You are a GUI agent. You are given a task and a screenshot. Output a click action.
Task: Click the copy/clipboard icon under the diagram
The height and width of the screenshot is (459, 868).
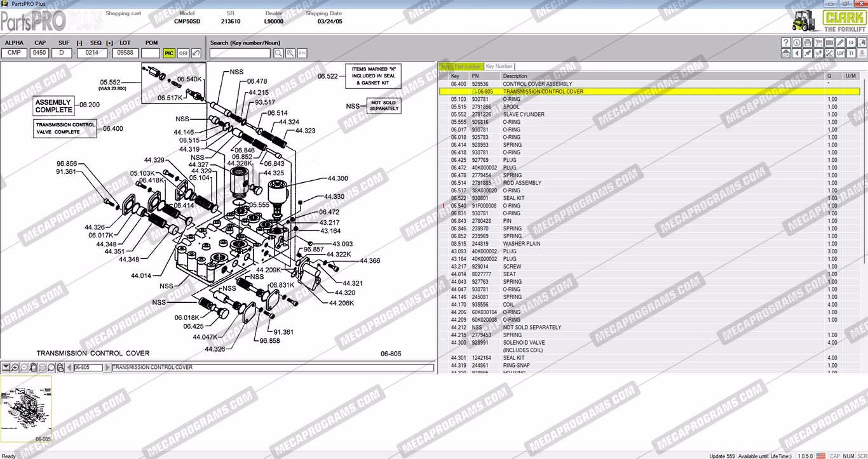click(x=60, y=368)
